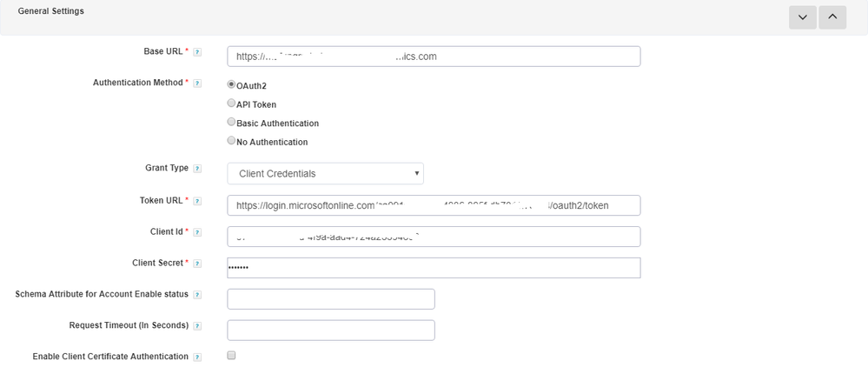
Task: Enable Client Certificate Authentication checkbox
Action: click(231, 356)
